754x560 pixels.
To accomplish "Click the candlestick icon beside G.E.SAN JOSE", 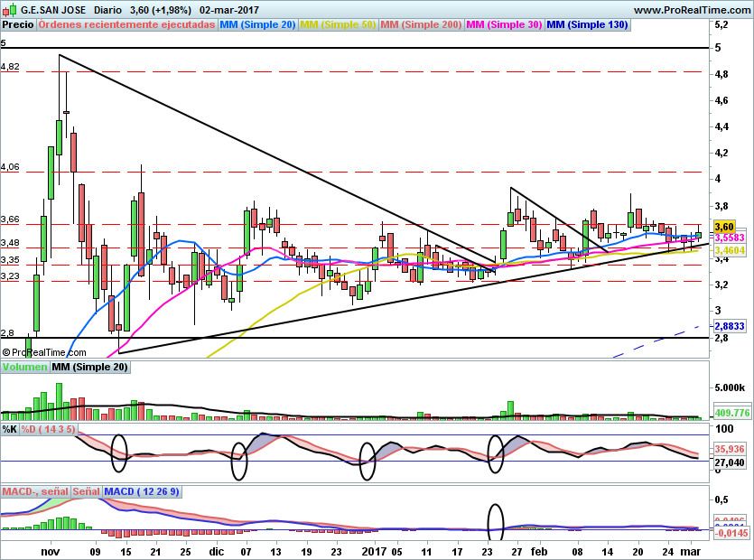I will point(10,10).
